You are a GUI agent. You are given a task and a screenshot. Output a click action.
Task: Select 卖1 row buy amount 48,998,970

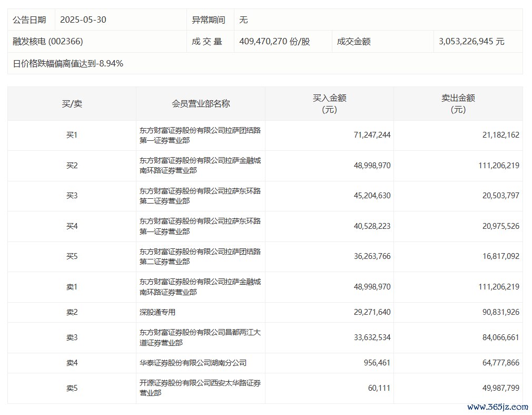click(372, 287)
